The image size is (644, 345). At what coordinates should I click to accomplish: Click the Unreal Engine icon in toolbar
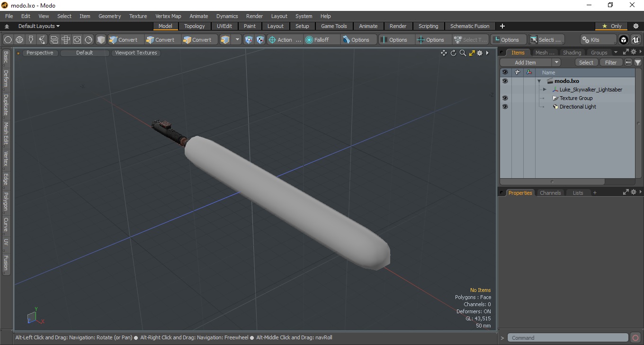(635, 40)
